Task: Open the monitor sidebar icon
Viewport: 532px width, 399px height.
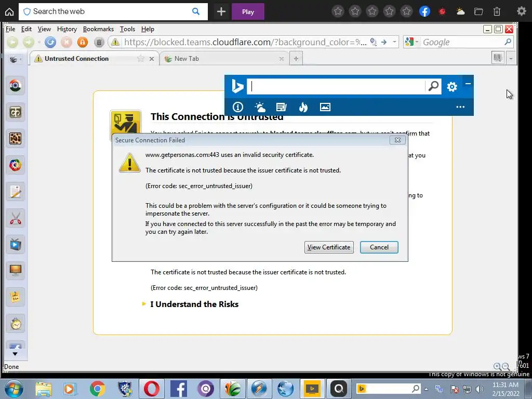Action: pyautogui.click(x=15, y=270)
